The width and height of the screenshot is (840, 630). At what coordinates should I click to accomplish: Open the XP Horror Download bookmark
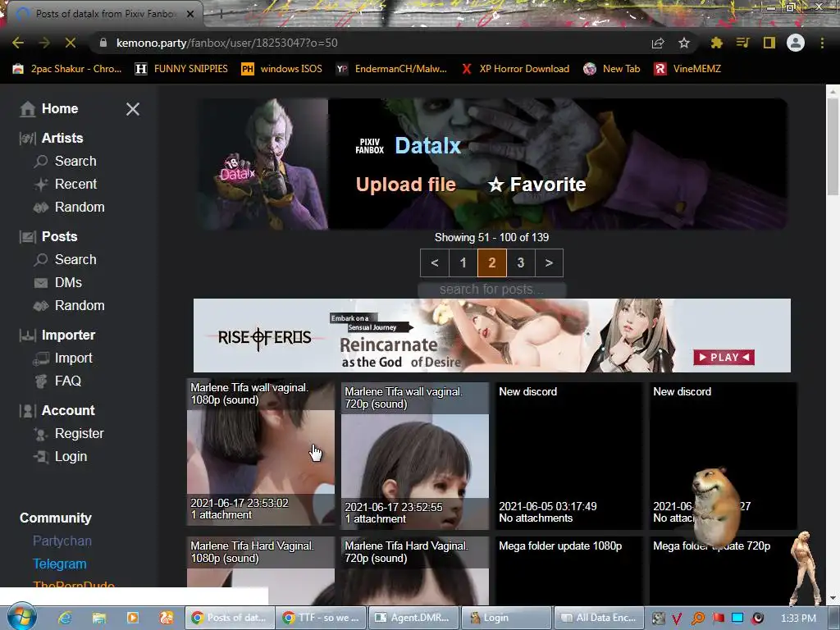click(515, 69)
